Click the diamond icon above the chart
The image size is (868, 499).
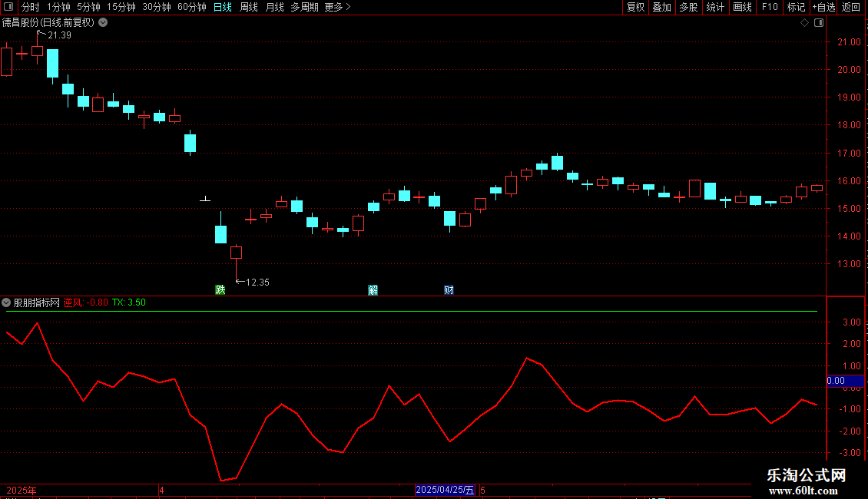pyautogui.click(x=804, y=23)
